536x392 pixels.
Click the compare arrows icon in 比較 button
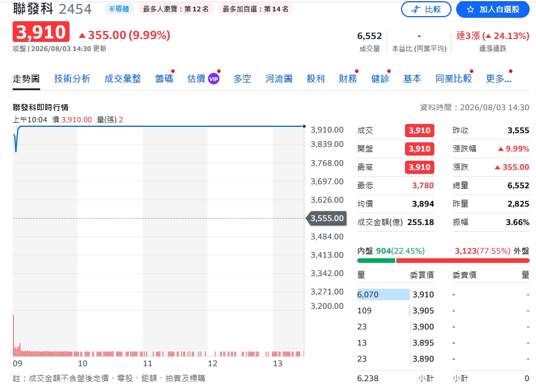[416, 10]
